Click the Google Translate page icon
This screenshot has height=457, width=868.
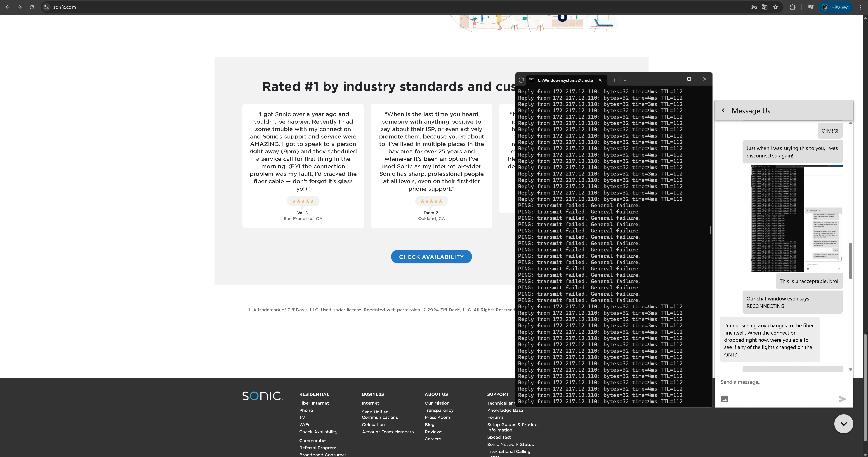[764, 7]
